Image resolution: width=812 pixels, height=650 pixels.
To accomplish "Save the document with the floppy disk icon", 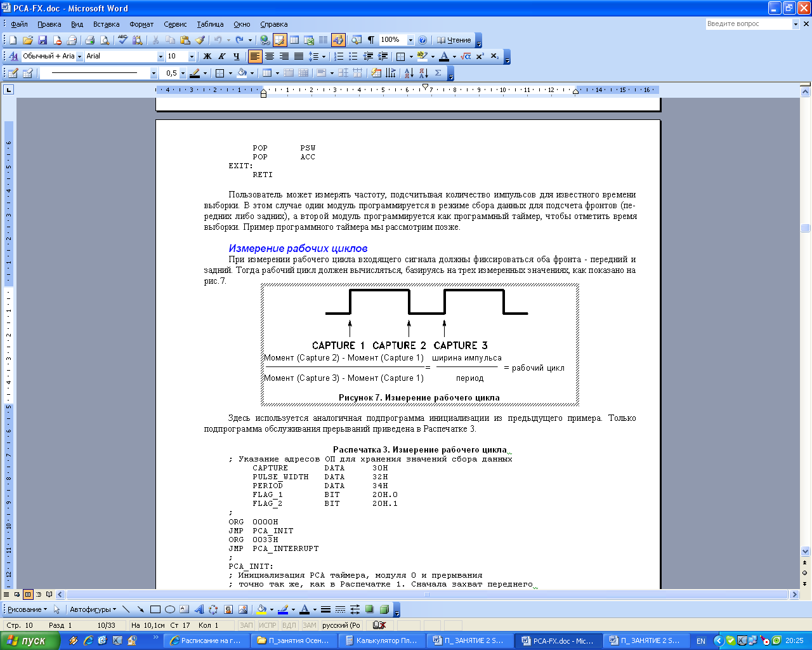I will pos(43,40).
